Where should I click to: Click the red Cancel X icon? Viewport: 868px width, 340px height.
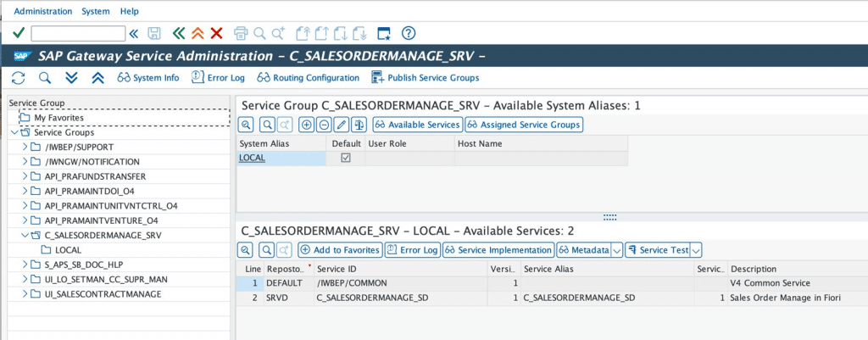coord(216,33)
